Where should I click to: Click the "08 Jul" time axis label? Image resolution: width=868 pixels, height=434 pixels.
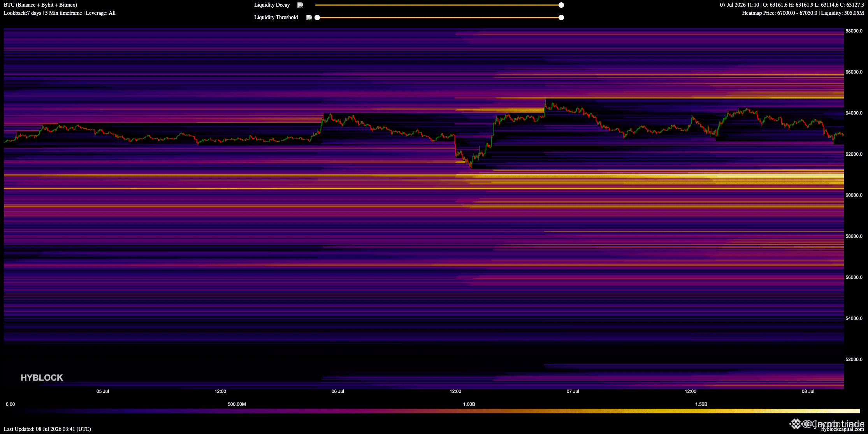(808, 392)
